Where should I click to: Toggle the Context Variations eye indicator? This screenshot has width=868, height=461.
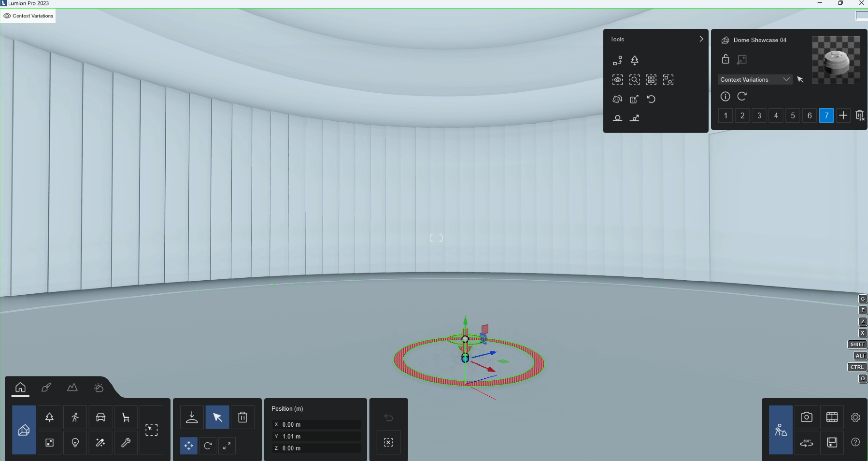tap(7, 16)
